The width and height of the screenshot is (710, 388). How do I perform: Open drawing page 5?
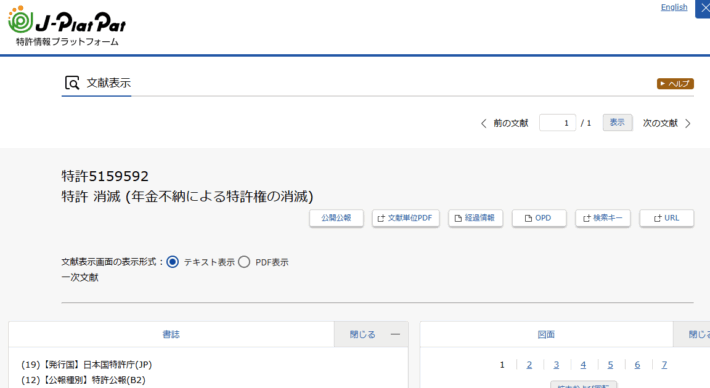[x=610, y=365]
